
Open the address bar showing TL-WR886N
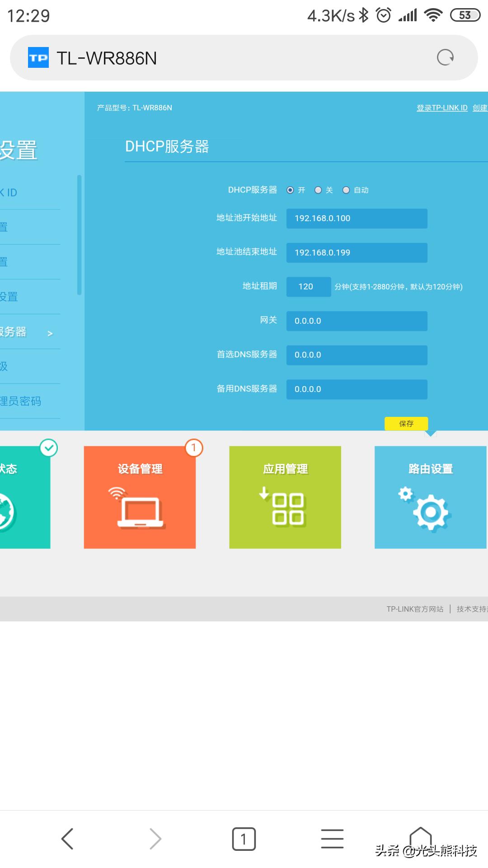tap(244, 57)
